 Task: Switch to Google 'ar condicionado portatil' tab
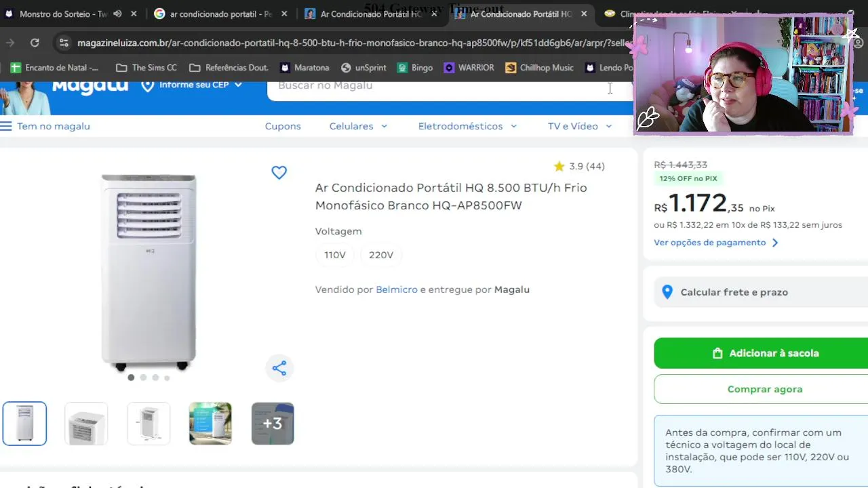tap(220, 14)
